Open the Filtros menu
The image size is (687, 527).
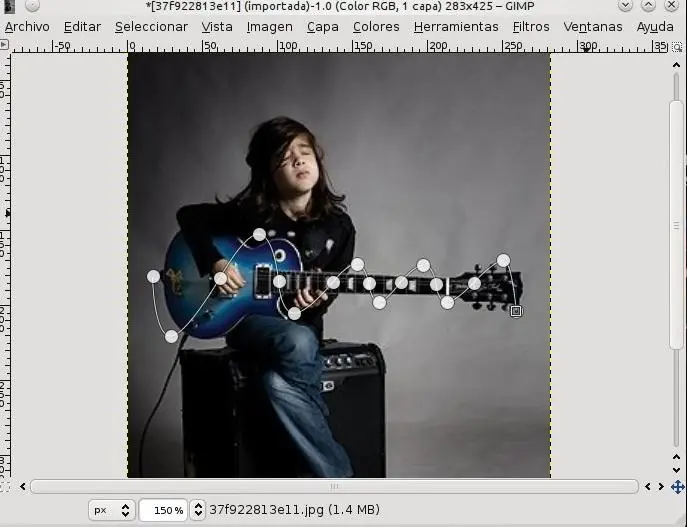(x=531, y=27)
